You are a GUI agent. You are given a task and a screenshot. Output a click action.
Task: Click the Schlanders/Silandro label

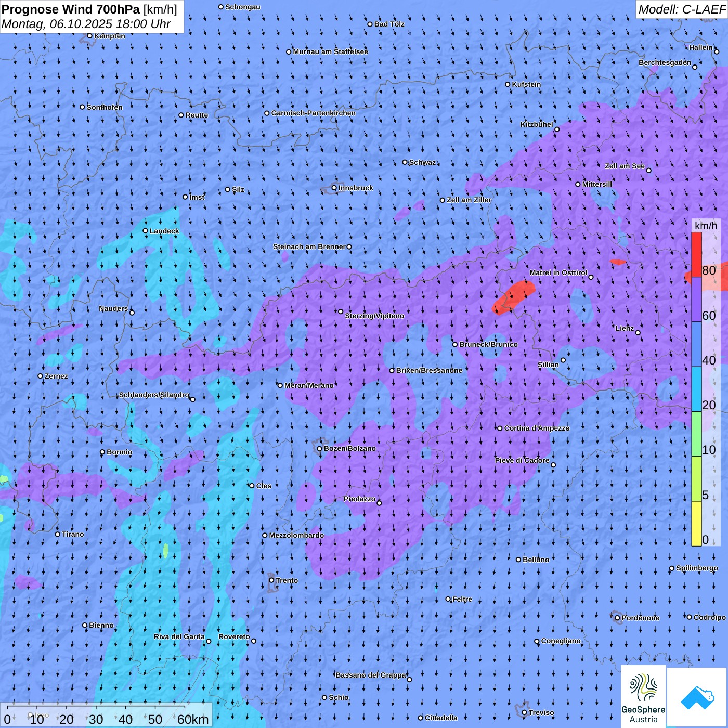(x=154, y=395)
